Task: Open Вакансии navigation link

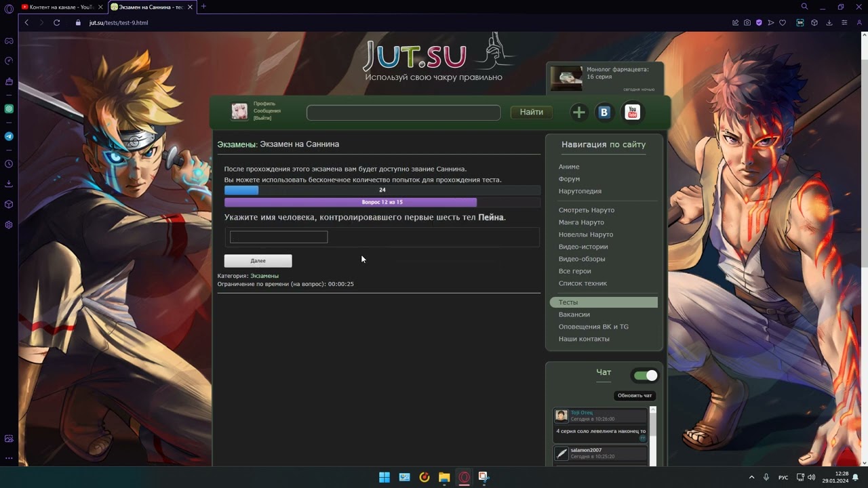Action: (574, 314)
